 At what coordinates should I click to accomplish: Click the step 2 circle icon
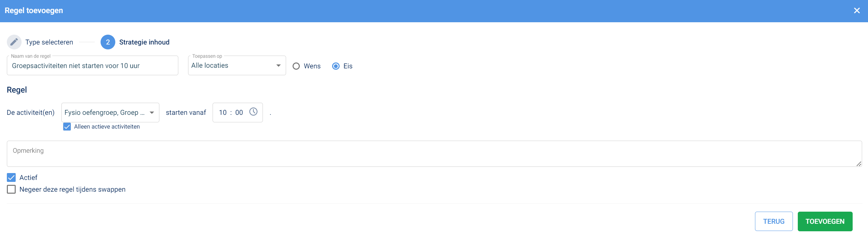pyautogui.click(x=108, y=42)
